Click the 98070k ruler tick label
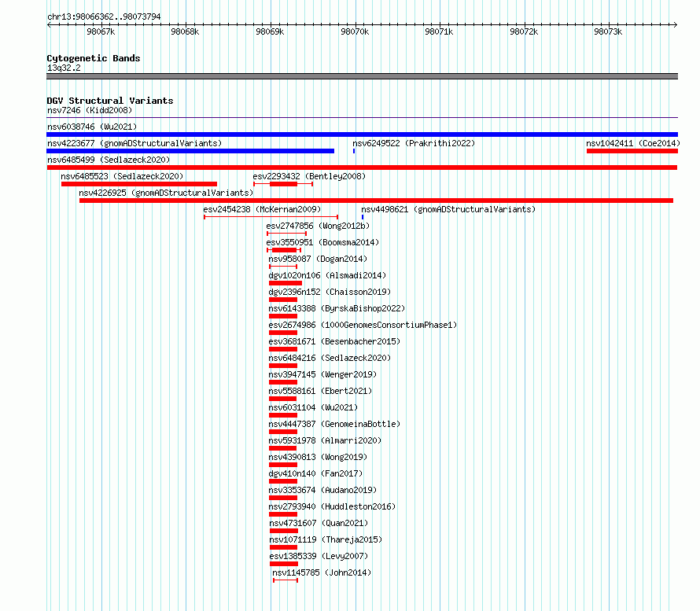Screen dimensions: 700x611 point(355,31)
